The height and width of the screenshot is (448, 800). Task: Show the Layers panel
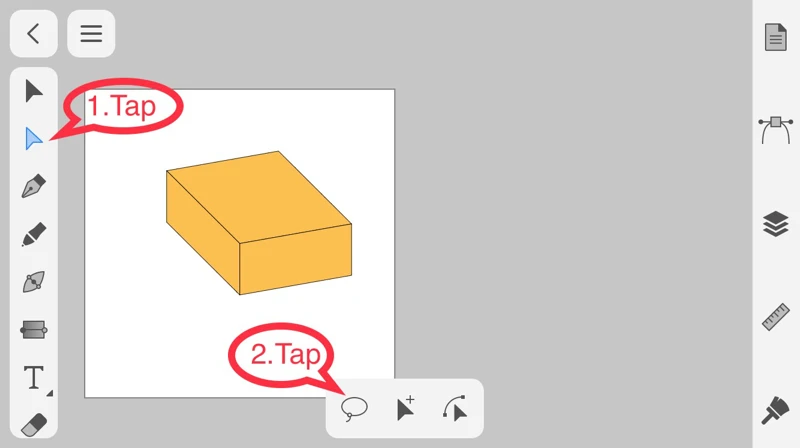click(x=776, y=224)
